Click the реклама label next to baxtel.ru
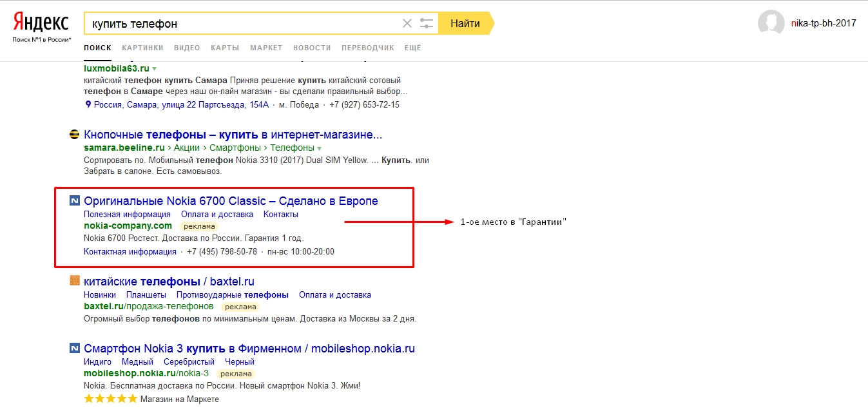Screen dimensions: 868x413 [x=240, y=307]
